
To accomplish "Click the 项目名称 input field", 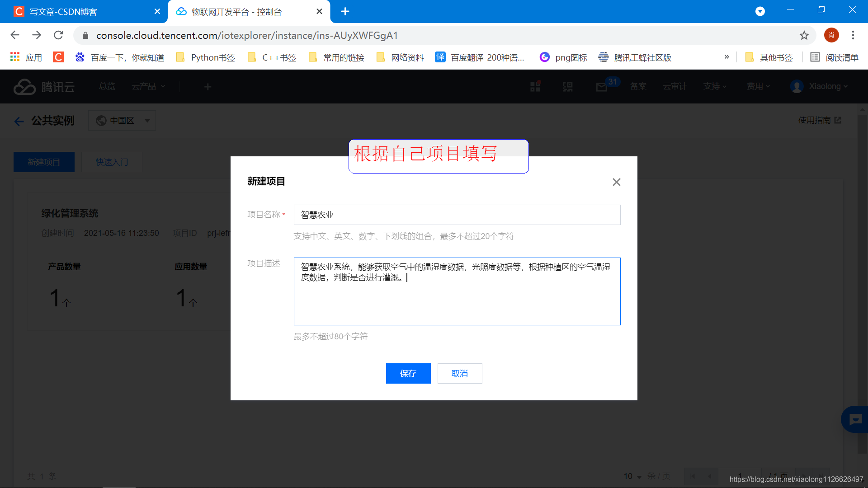I will (x=457, y=215).
